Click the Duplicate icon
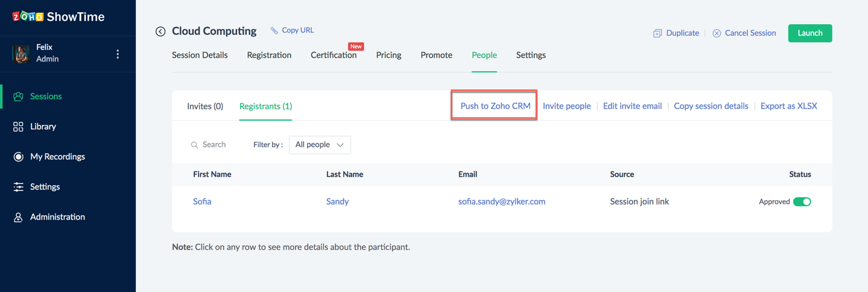The image size is (868, 292). pyautogui.click(x=657, y=33)
